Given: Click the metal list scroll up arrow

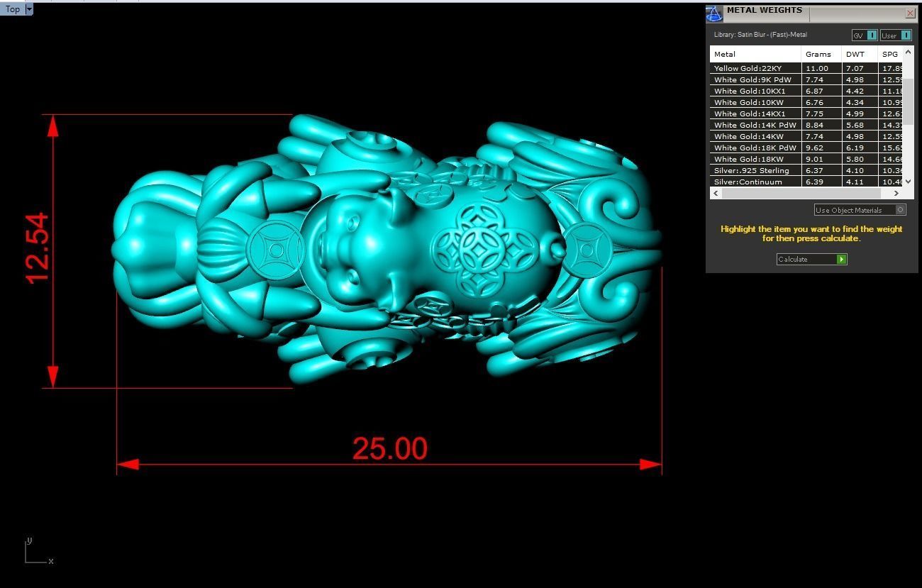Looking at the screenshot, I should (909, 52).
